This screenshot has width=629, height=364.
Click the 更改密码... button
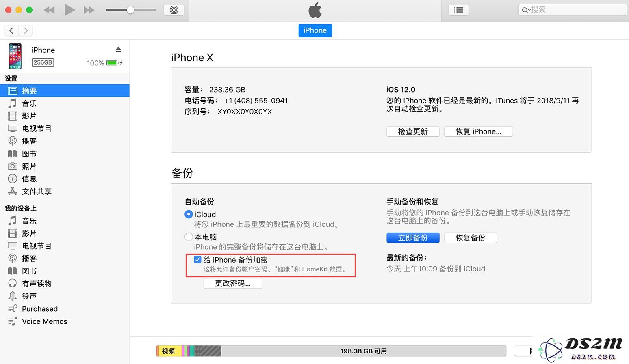coord(233,284)
